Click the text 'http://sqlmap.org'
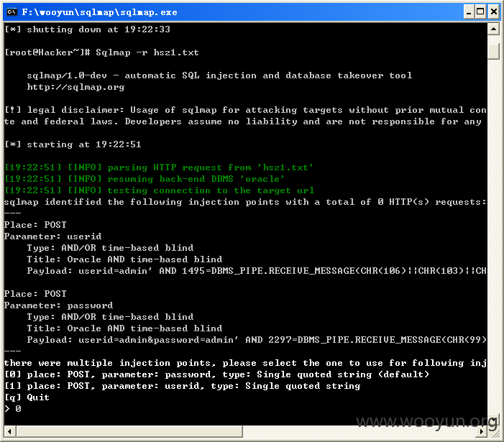Viewport: 504px width, 442px height. click(75, 87)
